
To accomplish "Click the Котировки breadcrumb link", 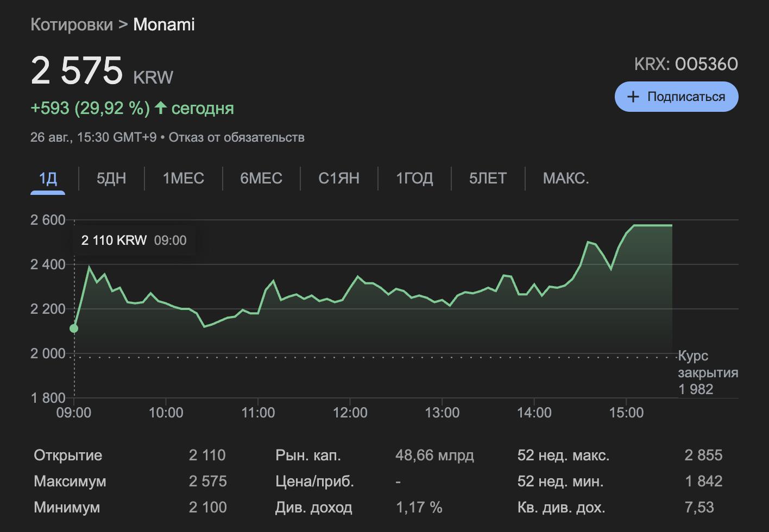I will coord(72,24).
